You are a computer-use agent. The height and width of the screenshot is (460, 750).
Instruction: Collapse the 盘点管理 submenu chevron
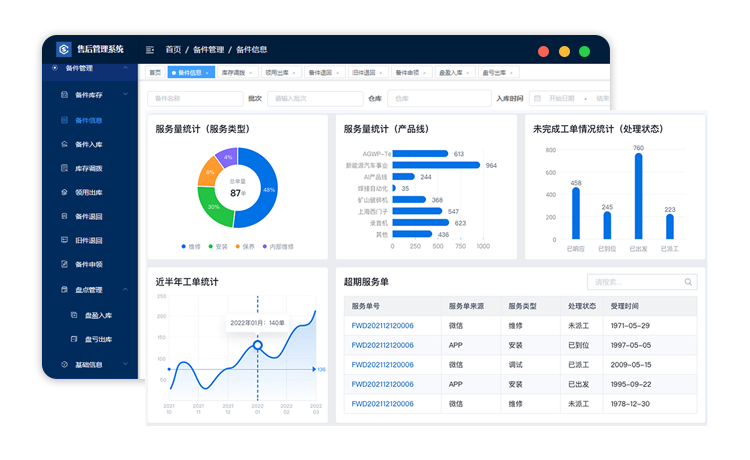point(125,289)
